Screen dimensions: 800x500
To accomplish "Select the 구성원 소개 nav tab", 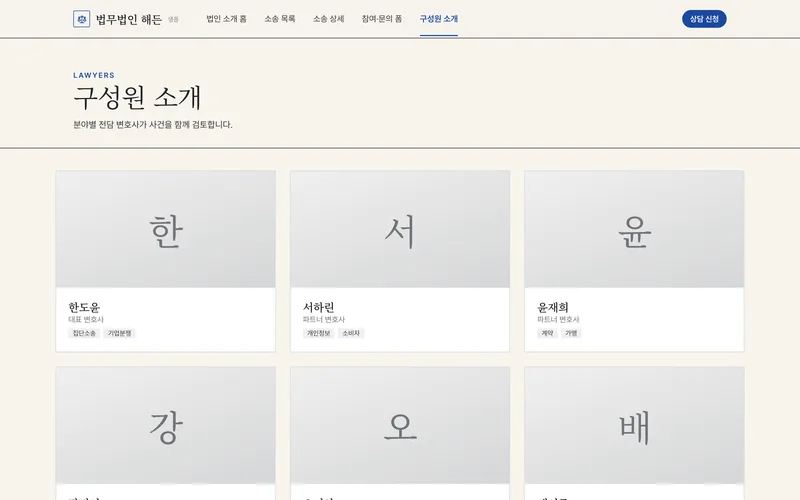I will pos(439,19).
